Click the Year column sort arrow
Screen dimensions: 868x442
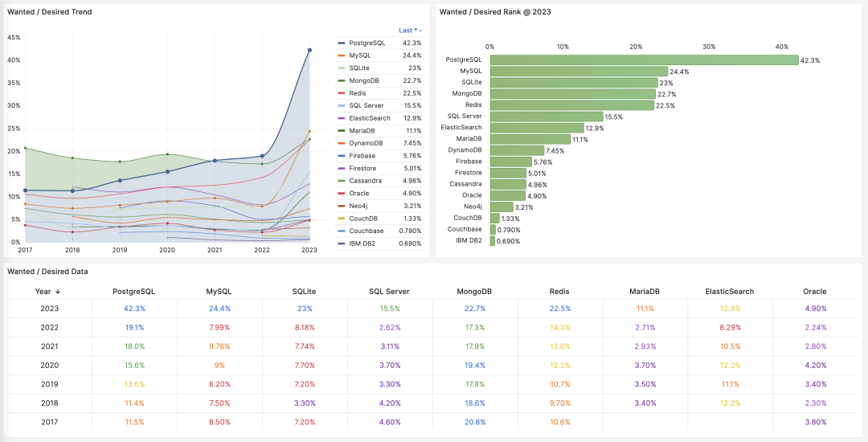coord(58,292)
